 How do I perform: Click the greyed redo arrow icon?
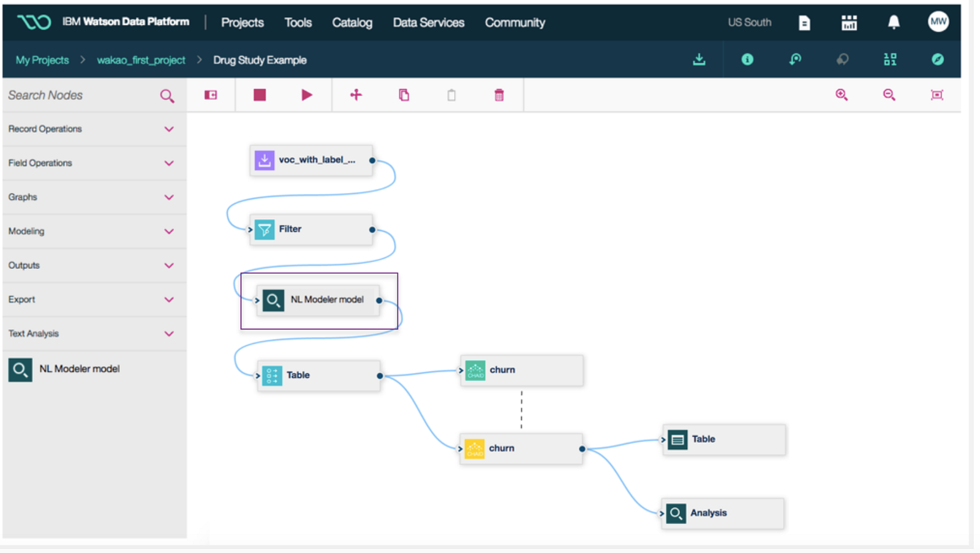tap(843, 59)
